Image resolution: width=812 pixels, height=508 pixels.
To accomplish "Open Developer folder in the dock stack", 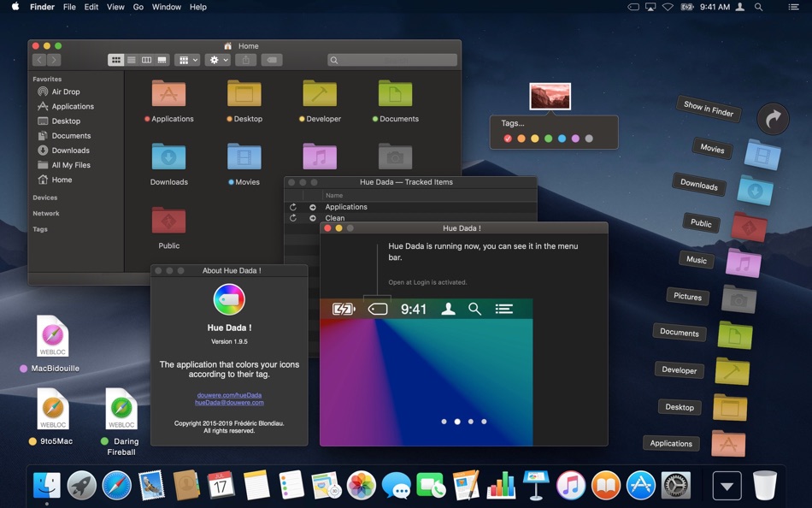I will point(733,371).
